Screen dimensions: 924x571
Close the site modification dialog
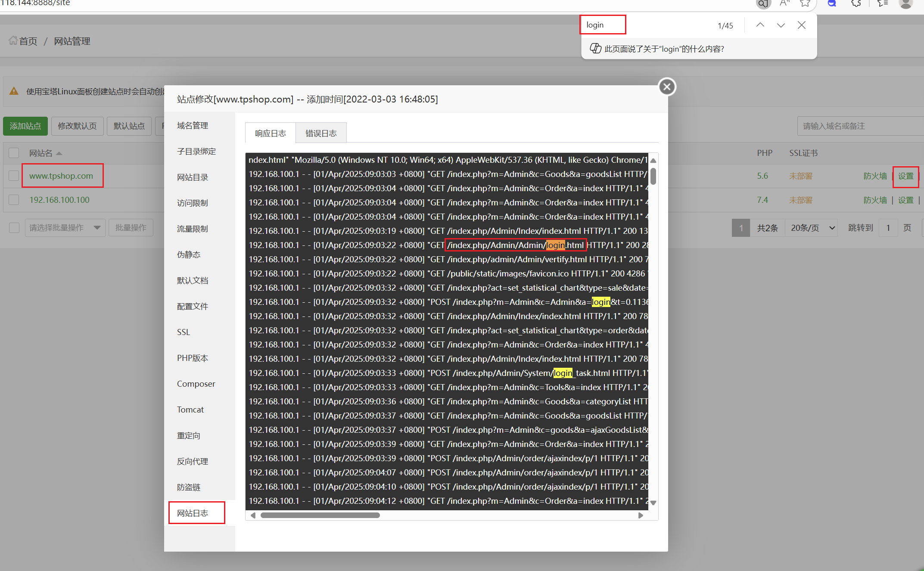coord(667,87)
